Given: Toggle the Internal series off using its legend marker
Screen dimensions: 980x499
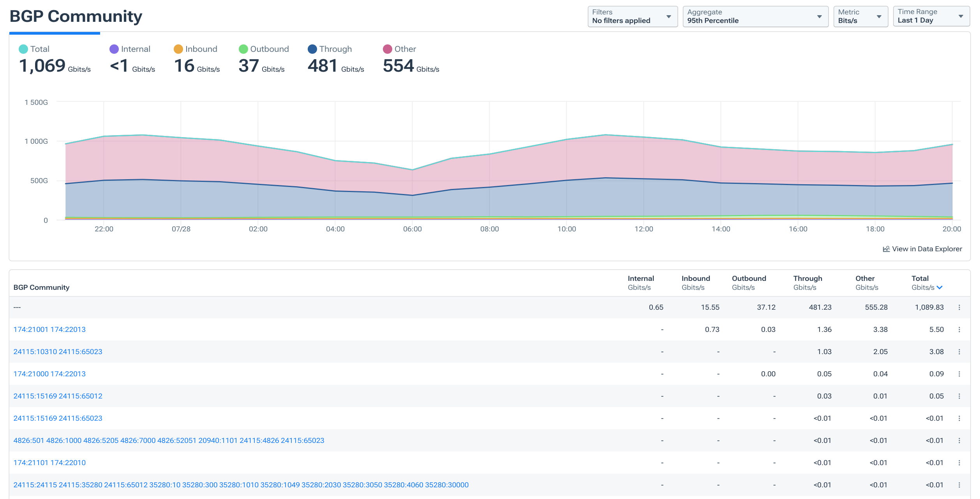Looking at the screenshot, I should pos(113,49).
